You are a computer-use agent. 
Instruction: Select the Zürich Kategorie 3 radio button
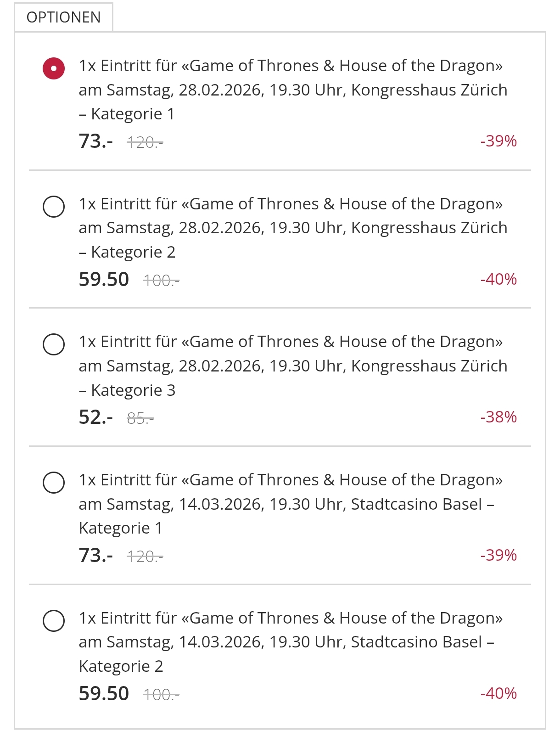click(54, 344)
